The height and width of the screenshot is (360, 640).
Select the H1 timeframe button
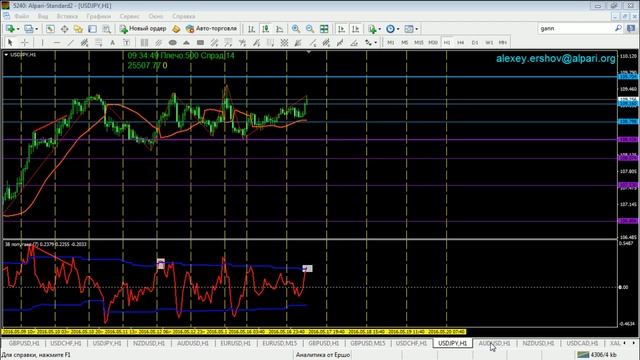[447, 42]
